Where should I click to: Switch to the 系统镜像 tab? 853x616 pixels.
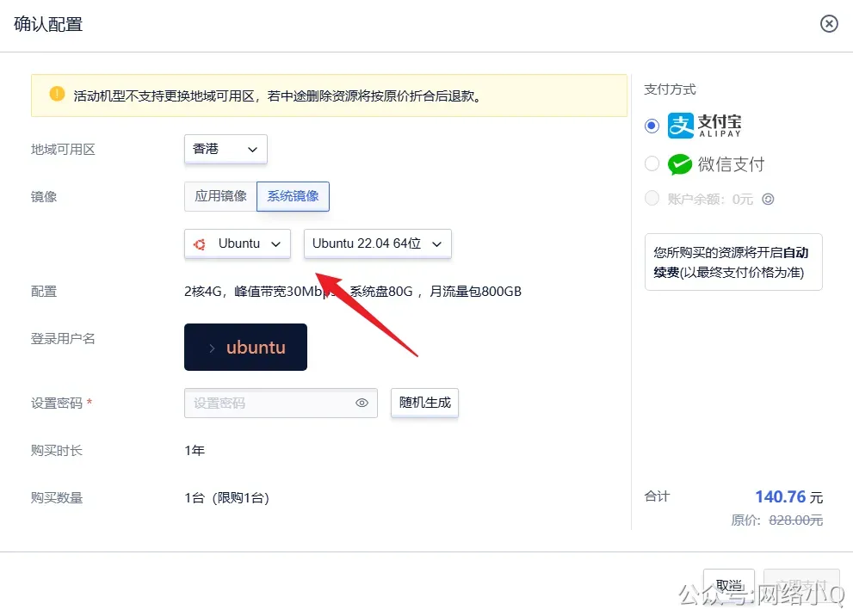[x=293, y=195]
